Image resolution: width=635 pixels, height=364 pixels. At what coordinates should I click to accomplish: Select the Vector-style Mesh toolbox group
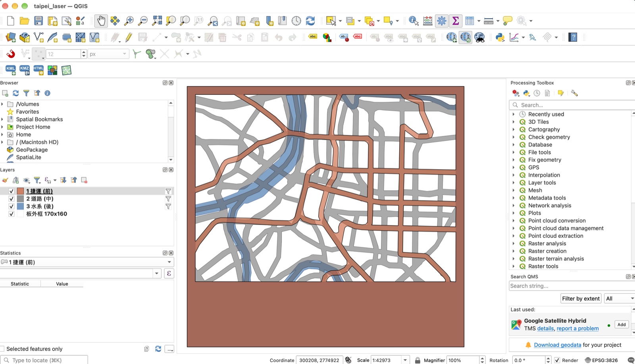(535, 191)
